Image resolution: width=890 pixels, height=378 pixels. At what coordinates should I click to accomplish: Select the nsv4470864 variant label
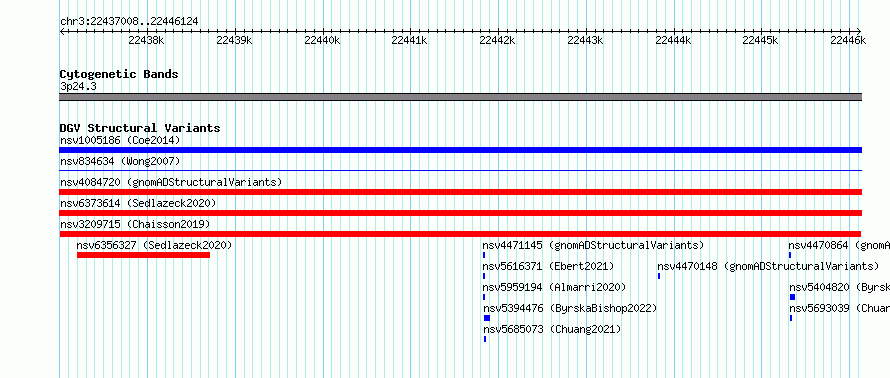point(839,245)
